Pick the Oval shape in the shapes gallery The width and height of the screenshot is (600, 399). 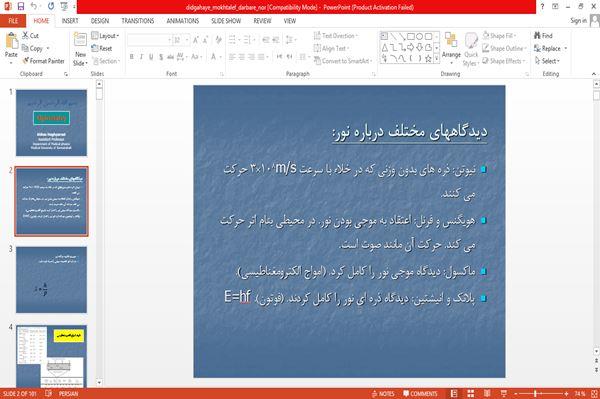pos(420,36)
